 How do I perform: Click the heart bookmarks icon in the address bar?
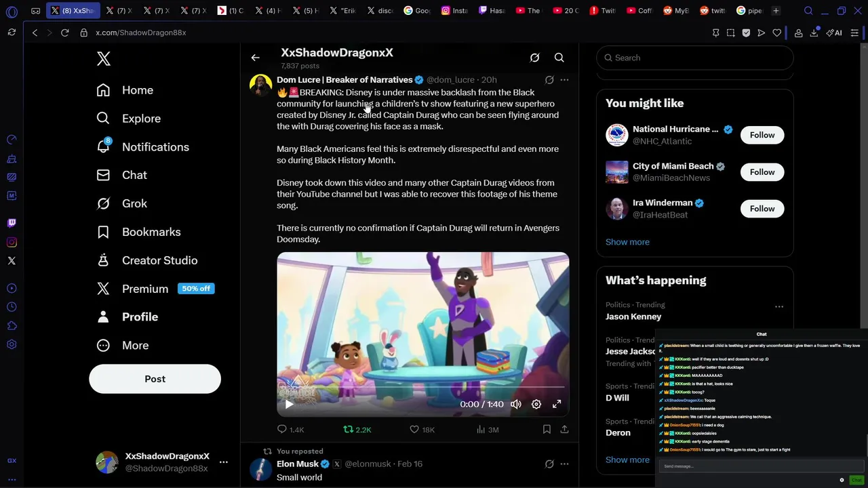pyautogui.click(x=777, y=33)
